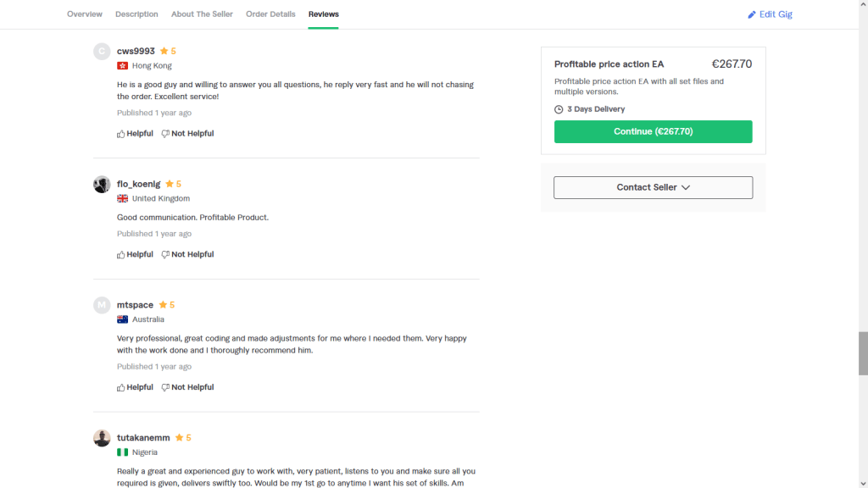Screen dimensions: 868x488
Task: Click the thumbs-down Not Helpful icon on cws9993's review
Action: point(165,134)
